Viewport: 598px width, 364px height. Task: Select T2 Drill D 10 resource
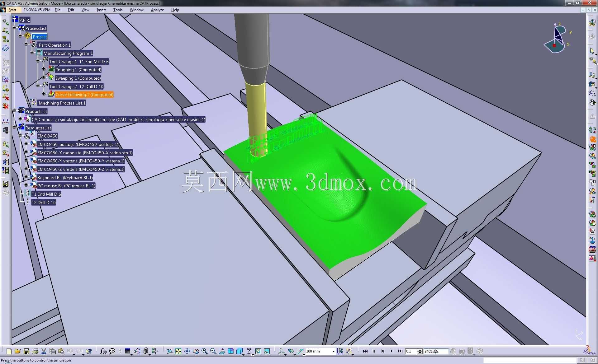44,202
